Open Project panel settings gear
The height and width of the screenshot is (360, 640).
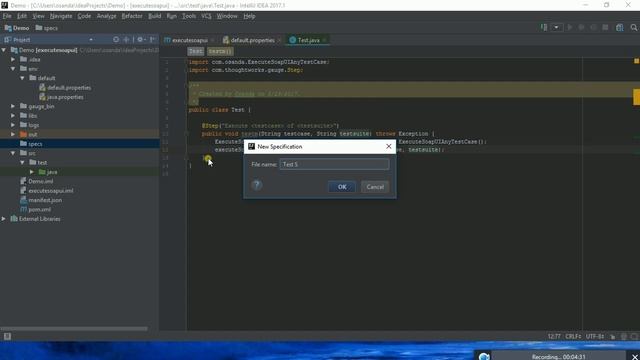140,40
